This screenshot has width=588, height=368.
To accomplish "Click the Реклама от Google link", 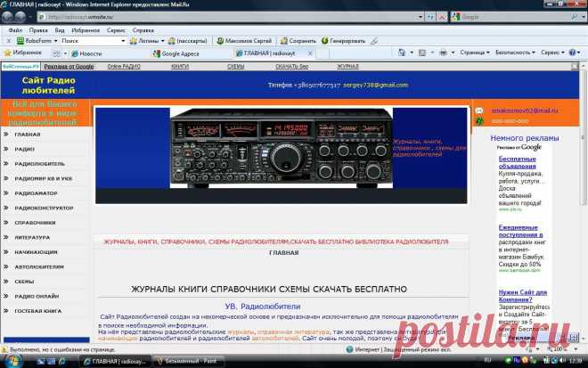I will [69, 67].
